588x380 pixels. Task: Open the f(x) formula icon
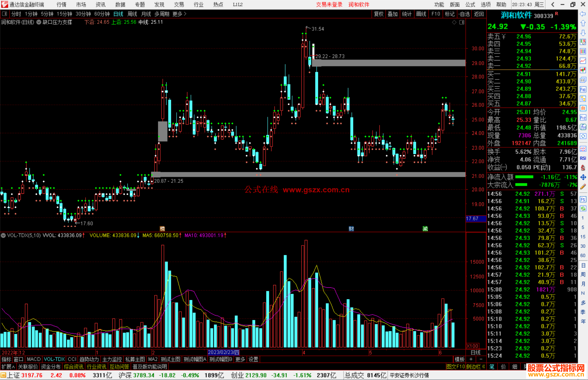(583, 127)
